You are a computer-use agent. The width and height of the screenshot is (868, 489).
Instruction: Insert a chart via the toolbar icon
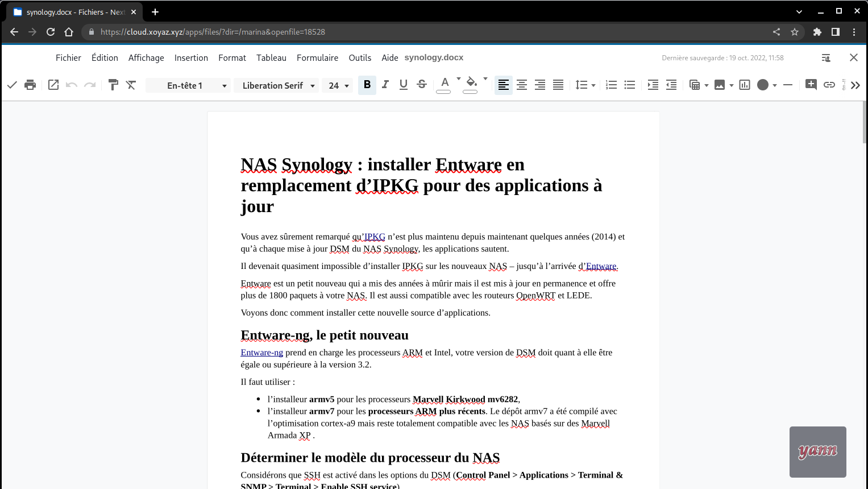[745, 85]
